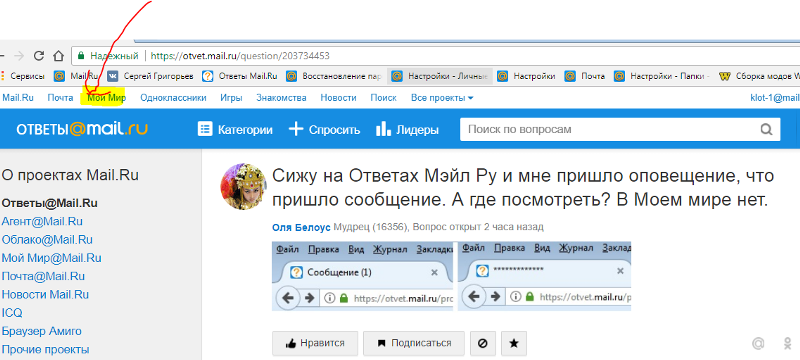800x360 pixels.
Task: Open Лидеры leaderboard
Action: coord(407,130)
